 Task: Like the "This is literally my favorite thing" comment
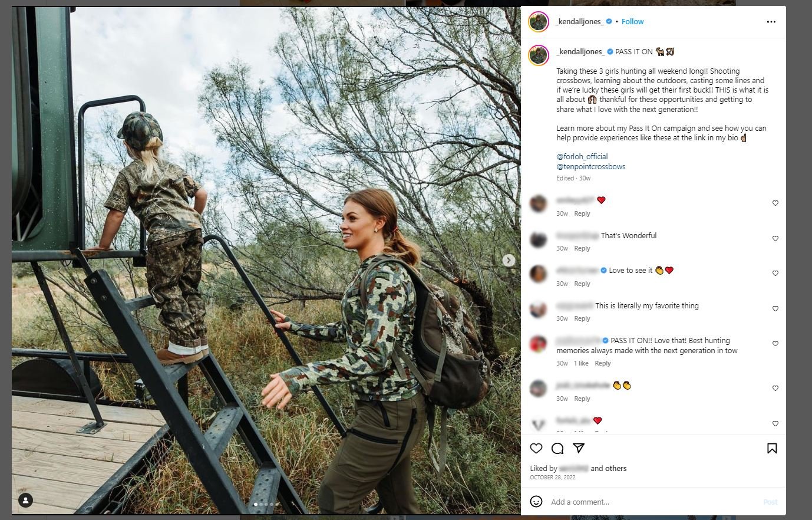click(775, 309)
